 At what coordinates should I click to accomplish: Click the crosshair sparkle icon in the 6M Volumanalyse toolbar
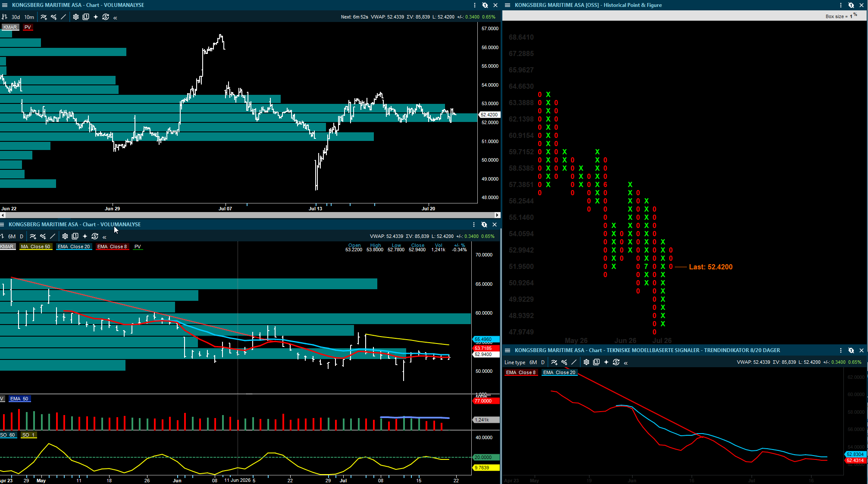click(x=85, y=236)
